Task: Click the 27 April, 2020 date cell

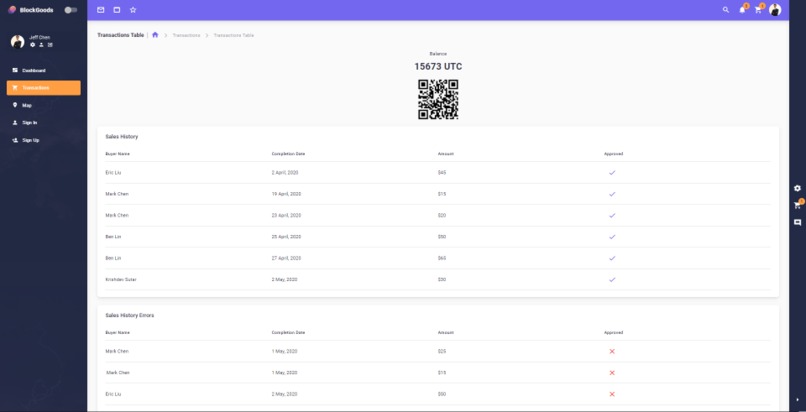Action: [x=286, y=258]
